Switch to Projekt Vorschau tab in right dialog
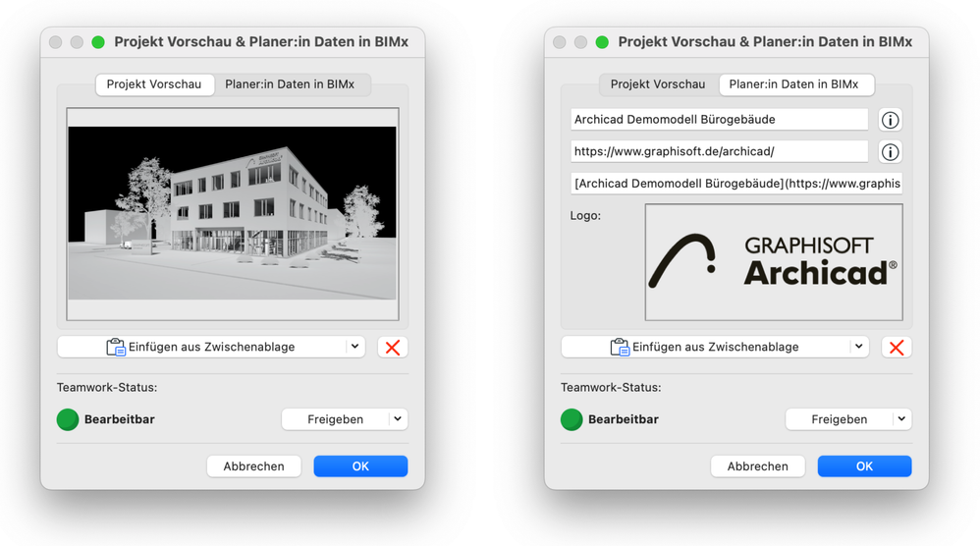 (658, 84)
